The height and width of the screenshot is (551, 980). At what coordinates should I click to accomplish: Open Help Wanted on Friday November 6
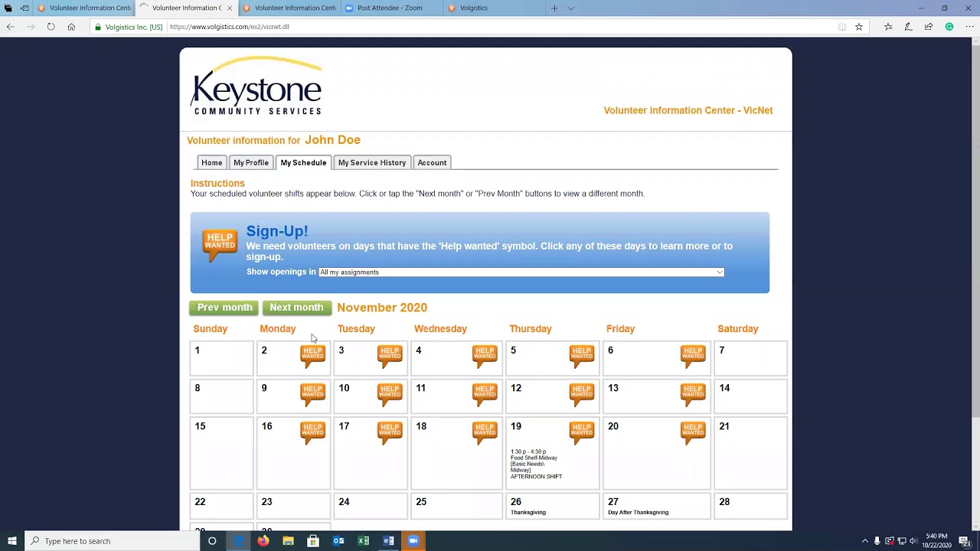tap(693, 356)
